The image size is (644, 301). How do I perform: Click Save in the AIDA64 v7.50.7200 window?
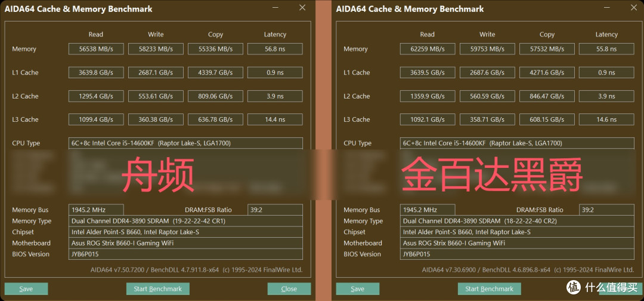pos(26,288)
